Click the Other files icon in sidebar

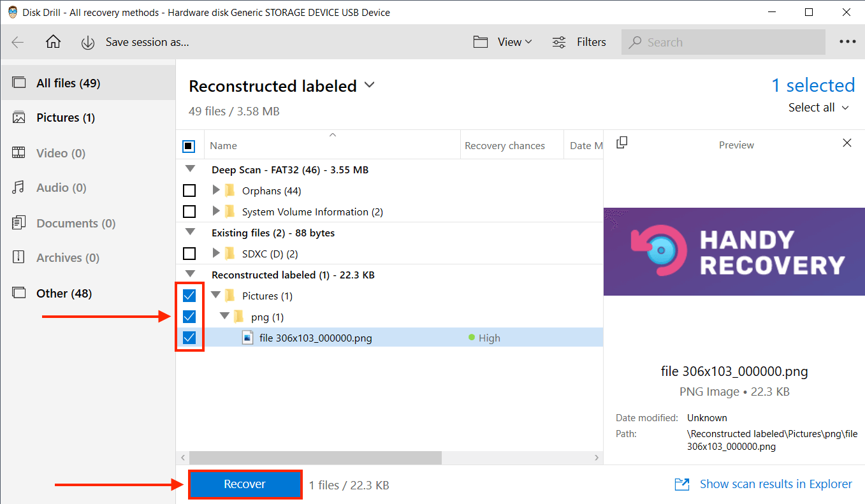click(19, 293)
